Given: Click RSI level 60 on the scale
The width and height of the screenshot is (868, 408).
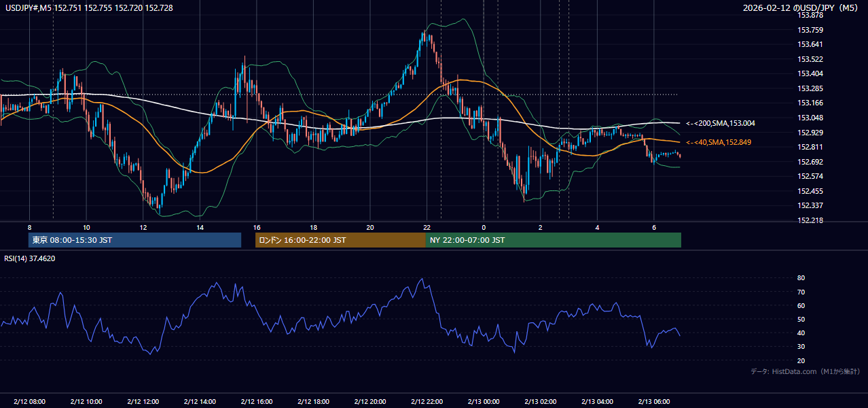Looking at the screenshot, I should [x=801, y=305].
